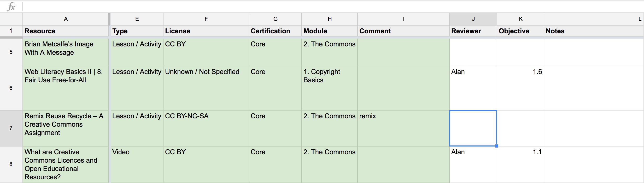Screen dimensions: 644x183
Task: Click the '1. Copyright Basics' module cell
Action: pos(329,88)
